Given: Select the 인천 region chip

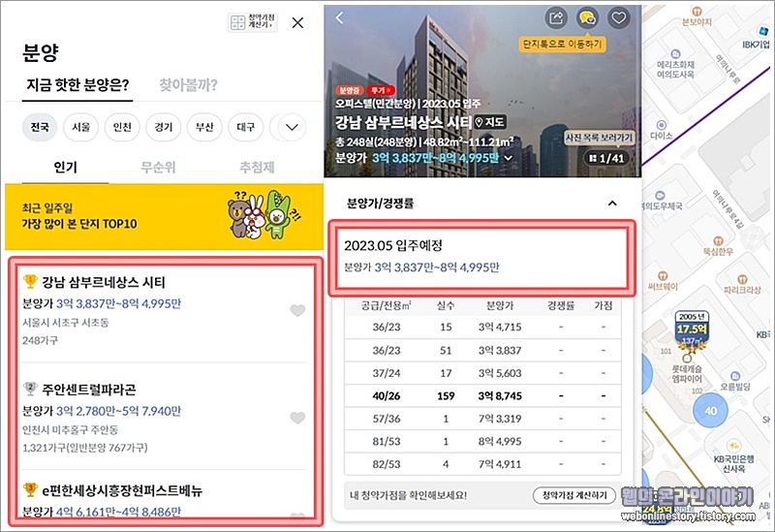Looking at the screenshot, I should coord(122,127).
